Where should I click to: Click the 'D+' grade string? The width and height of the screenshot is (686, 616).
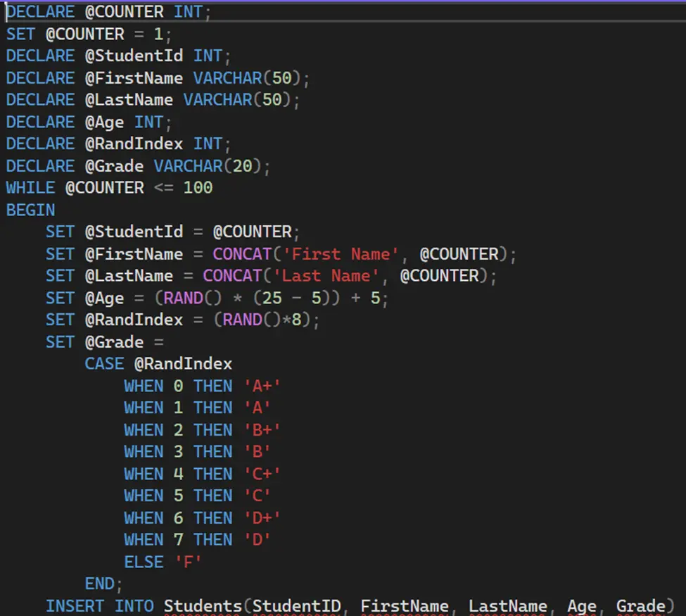coord(262,518)
